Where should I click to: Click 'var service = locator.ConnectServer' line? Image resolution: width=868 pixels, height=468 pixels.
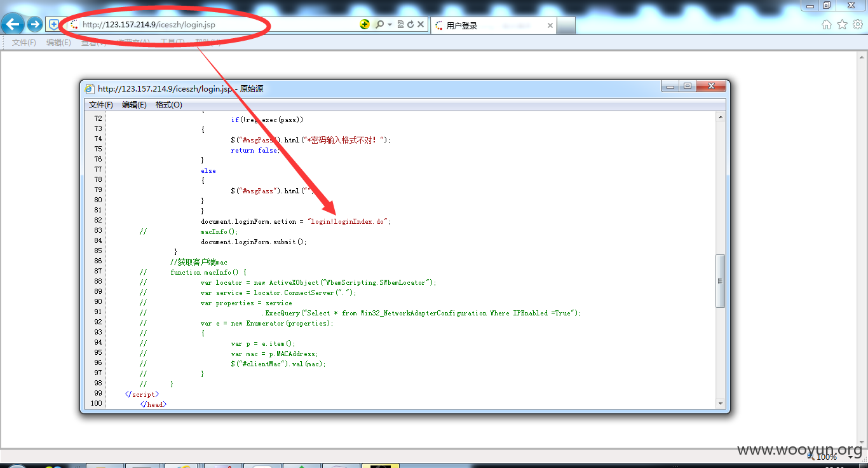(279, 292)
